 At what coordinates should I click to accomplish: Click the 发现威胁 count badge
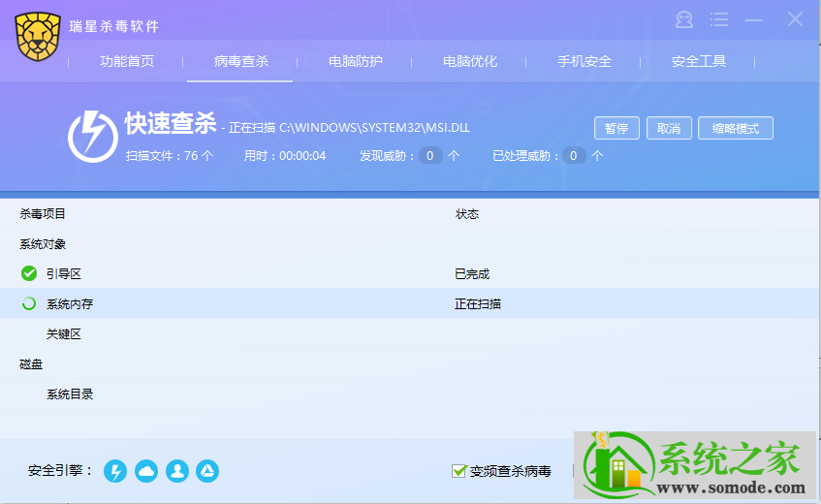click(429, 155)
